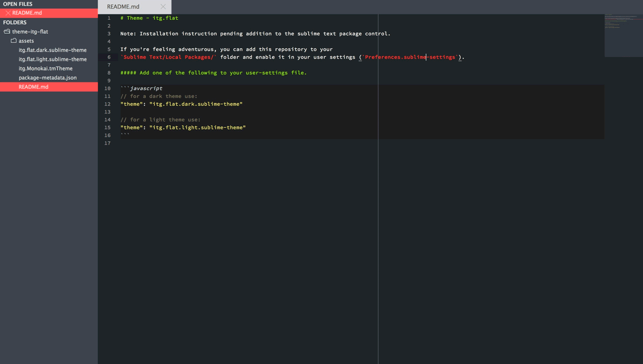643x364 pixels.
Task: Close the README.md tab
Action: (x=163, y=6)
